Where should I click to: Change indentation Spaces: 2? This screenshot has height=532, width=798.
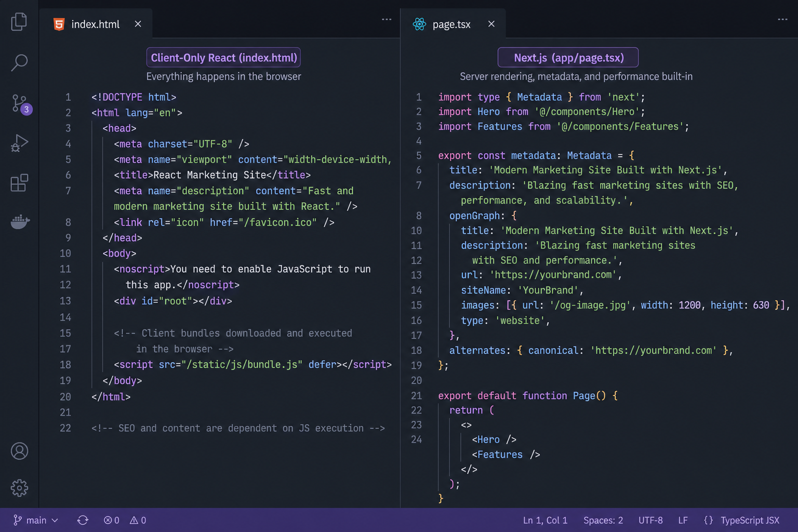pyautogui.click(x=603, y=520)
